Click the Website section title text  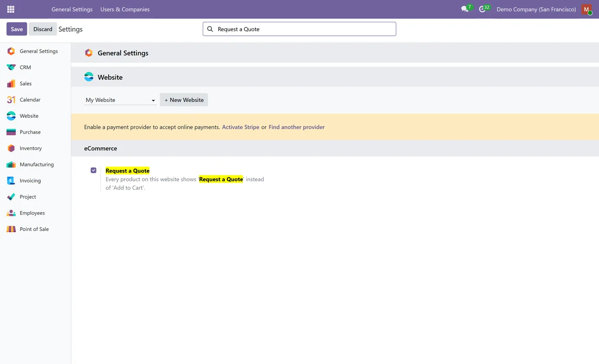click(110, 77)
